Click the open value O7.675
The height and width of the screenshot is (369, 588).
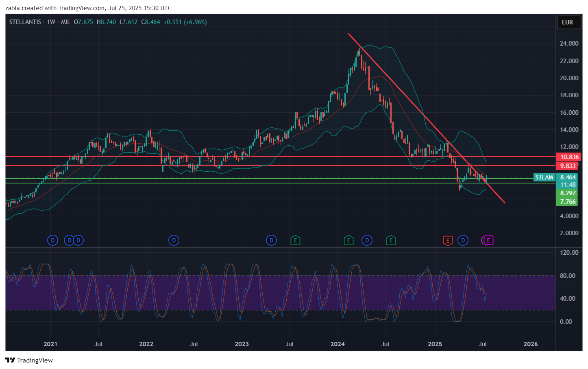pos(83,22)
